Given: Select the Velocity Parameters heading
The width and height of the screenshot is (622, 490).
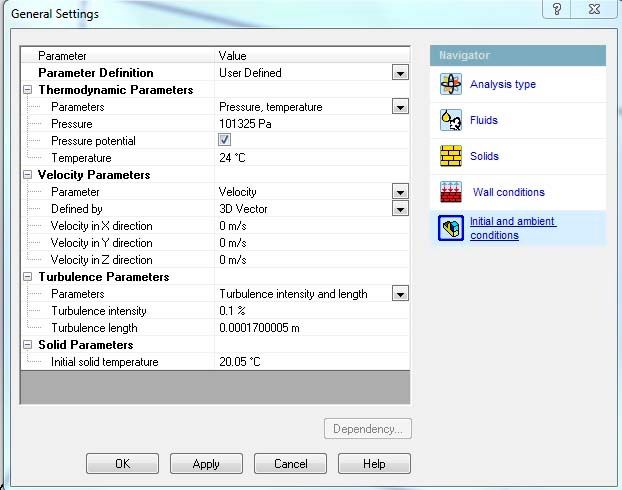Looking at the screenshot, I should point(94,175).
